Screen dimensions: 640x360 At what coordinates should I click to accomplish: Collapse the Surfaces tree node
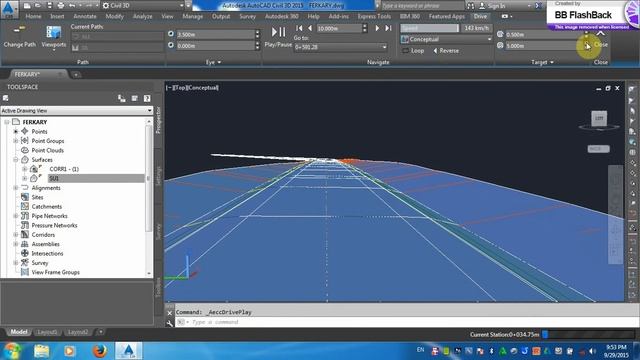pos(16,160)
